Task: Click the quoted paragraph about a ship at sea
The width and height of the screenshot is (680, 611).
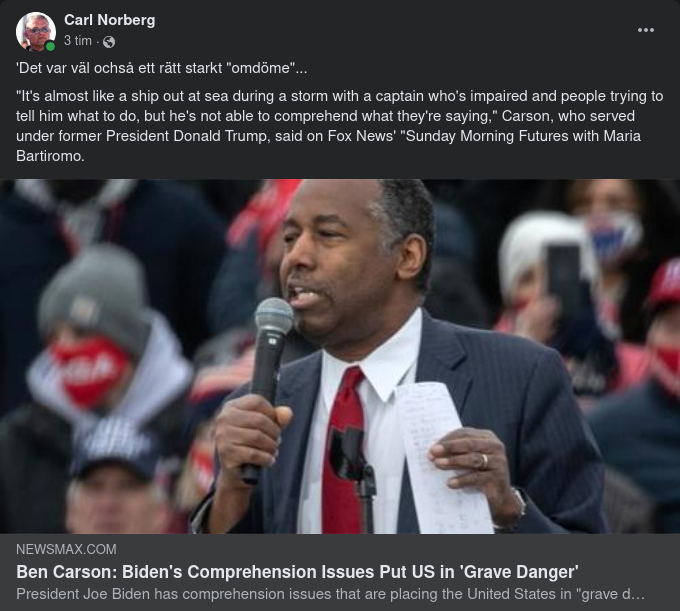Action: click(x=340, y=126)
